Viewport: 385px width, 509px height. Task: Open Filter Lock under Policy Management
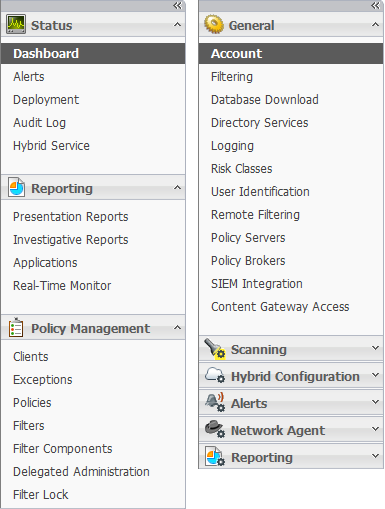(x=41, y=495)
